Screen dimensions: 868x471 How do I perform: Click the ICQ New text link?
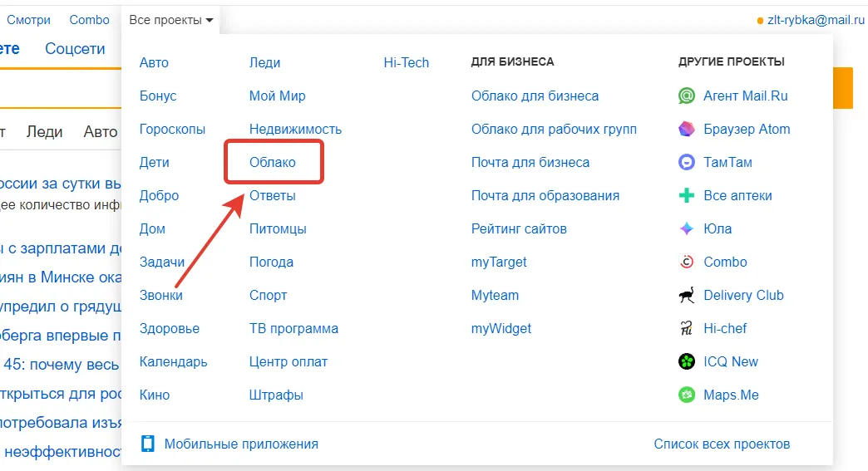tap(731, 361)
